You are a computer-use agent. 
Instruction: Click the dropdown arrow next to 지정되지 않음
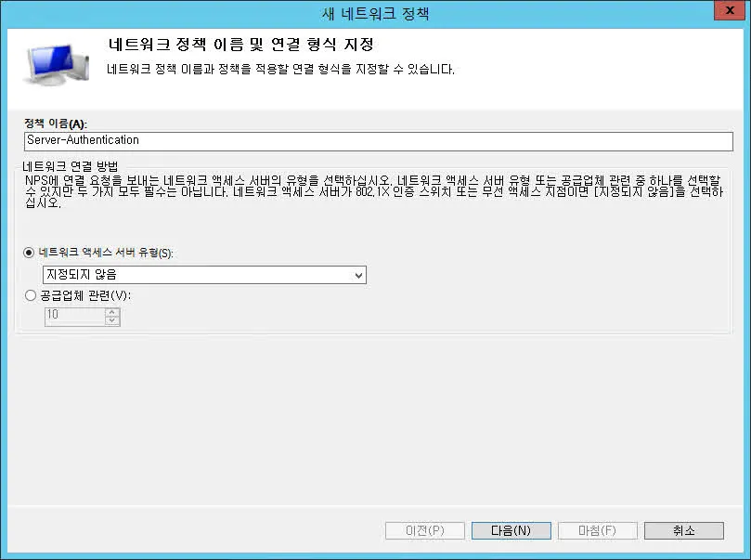pos(356,275)
